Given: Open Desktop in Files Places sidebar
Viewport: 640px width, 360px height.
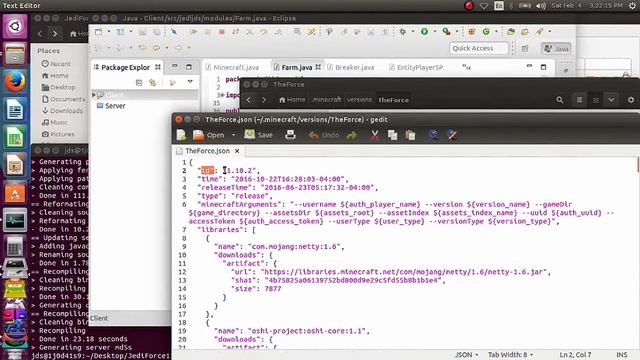Looking at the screenshot, I should (58, 87).
